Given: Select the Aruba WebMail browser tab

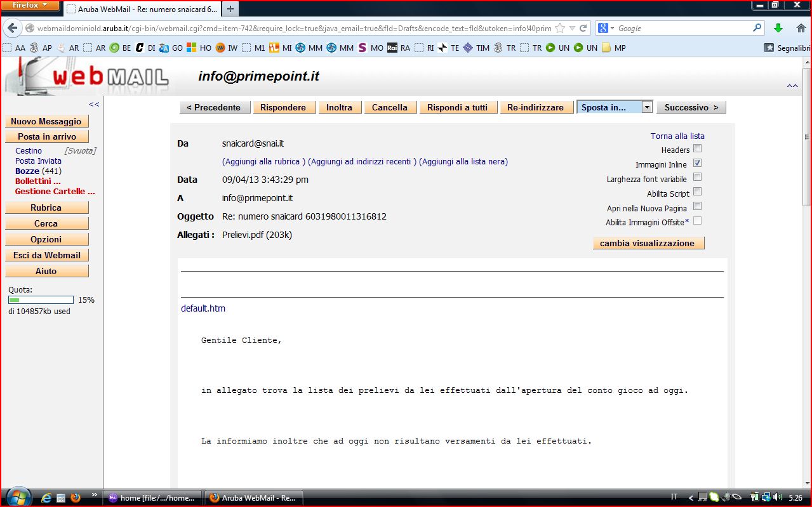Looking at the screenshot, I should click(142, 10).
